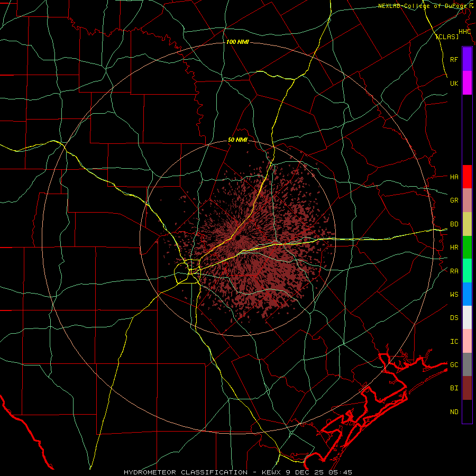Screen dimensions: 476x476
Task: Click the 9 DEC 25 date text
Action: coord(305,472)
